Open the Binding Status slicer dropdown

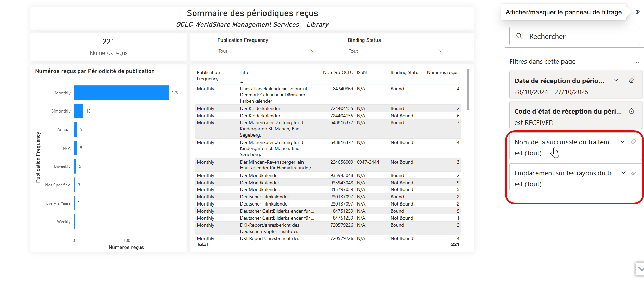[440, 51]
